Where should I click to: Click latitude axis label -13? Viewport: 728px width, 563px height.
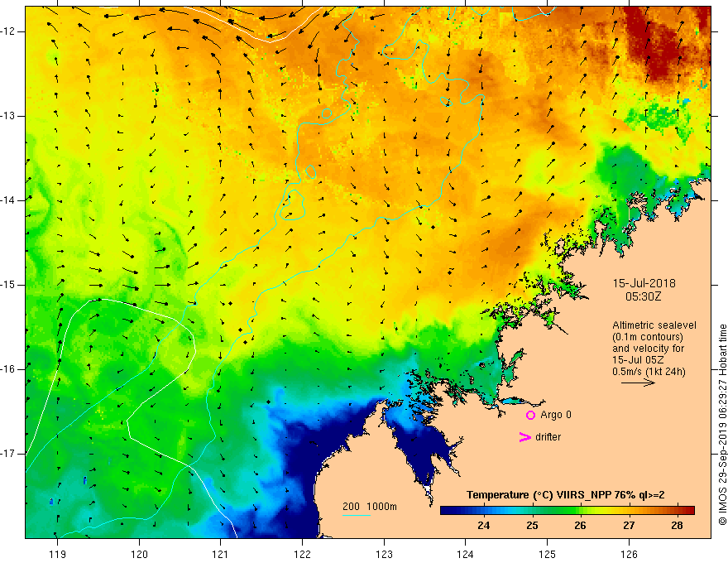coord(8,116)
